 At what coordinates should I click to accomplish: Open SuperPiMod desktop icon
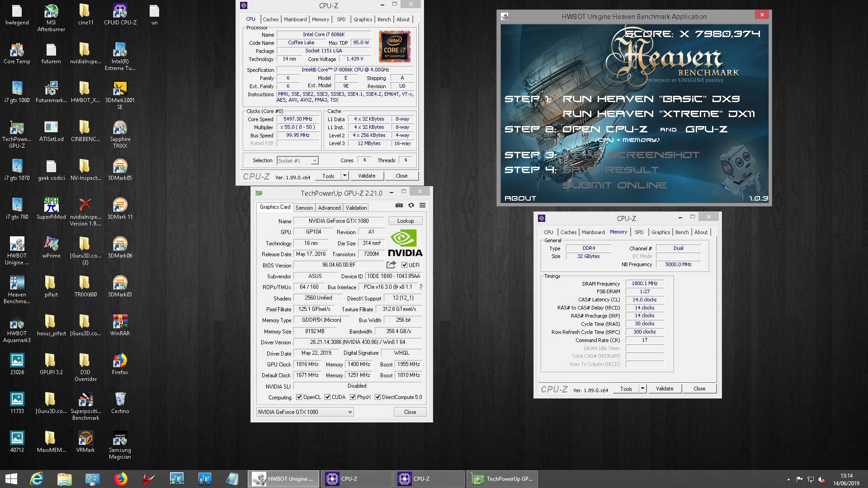[x=51, y=209]
